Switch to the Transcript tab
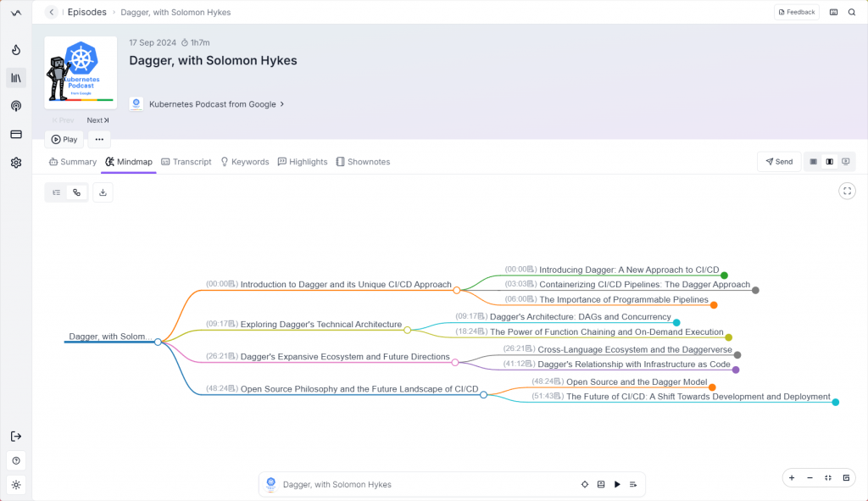868x501 pixels. [186, 162]
